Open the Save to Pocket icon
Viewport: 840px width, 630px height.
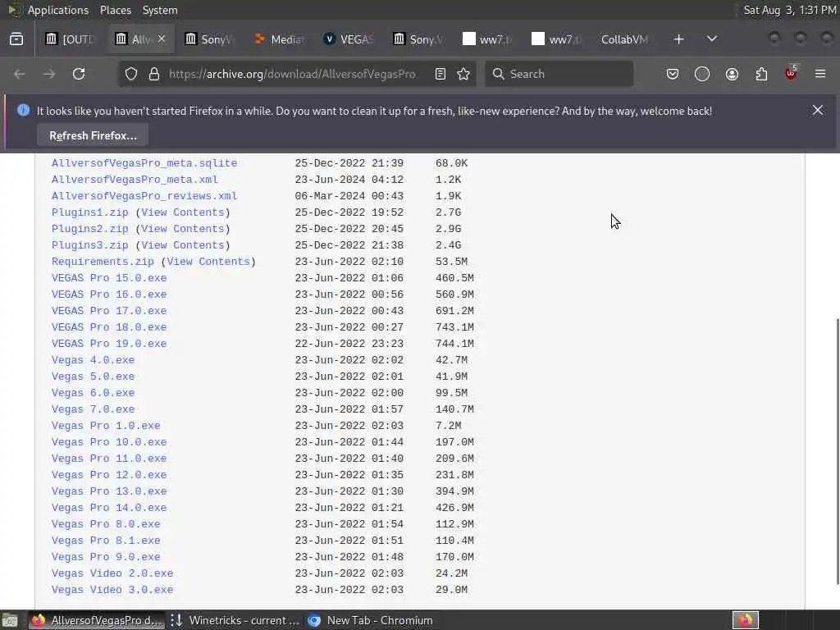pyautogui.click(x=673, y=74)
